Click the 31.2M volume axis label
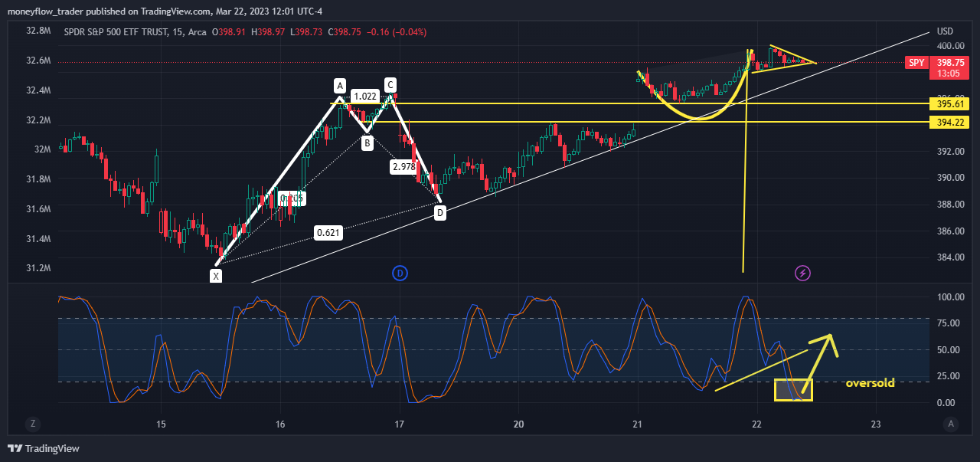The width and height of the screenshot is (980, 462). (38, 269)
